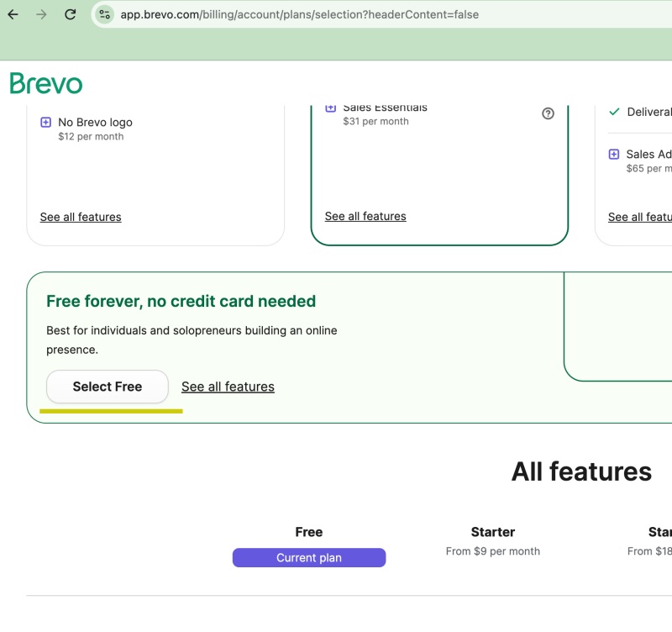Open See all features under No Brevo logo
672x632 pixels.
[x=81, y=217]
